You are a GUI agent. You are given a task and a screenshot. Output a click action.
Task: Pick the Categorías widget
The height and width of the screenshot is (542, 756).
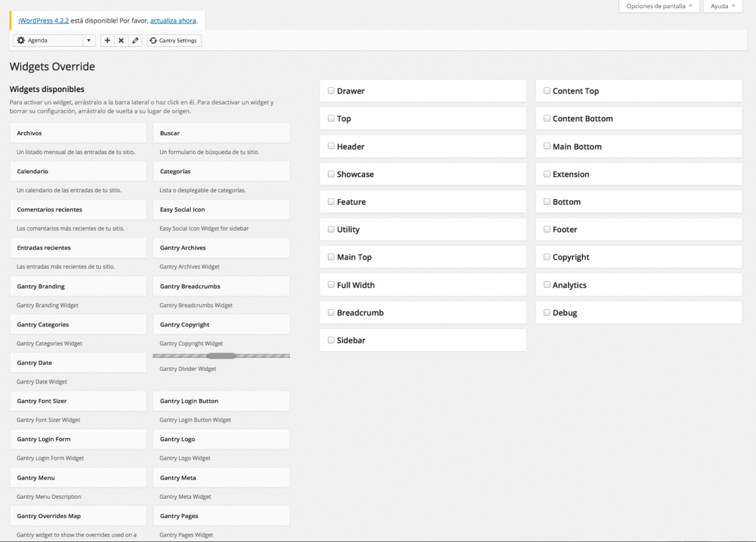coord(221,171)
